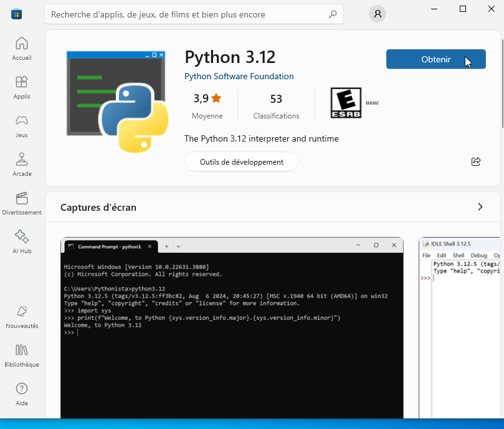The width and height of the screenshot is (504, 429).
Task: Click the Obtenir button
Action: click(x=436, y=59)
